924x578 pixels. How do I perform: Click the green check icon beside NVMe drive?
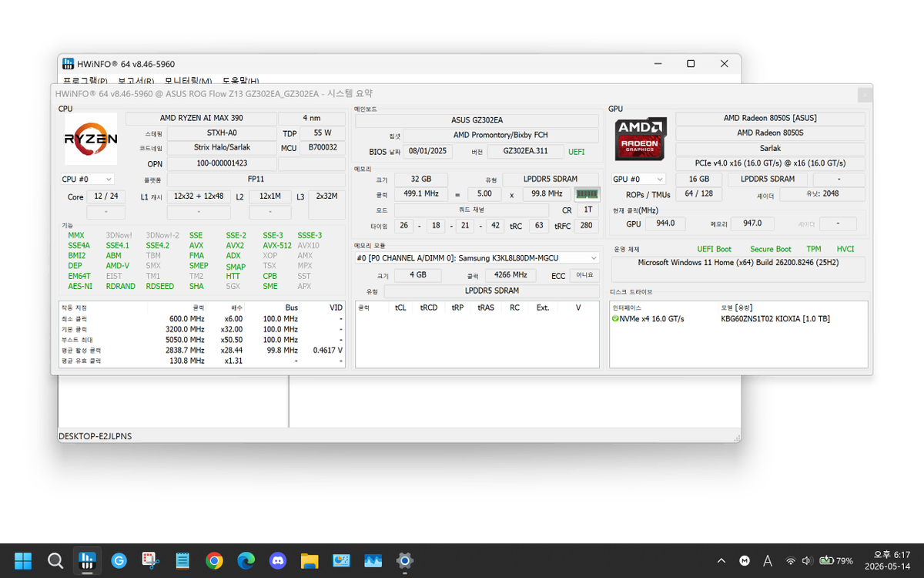pos(615,319)
